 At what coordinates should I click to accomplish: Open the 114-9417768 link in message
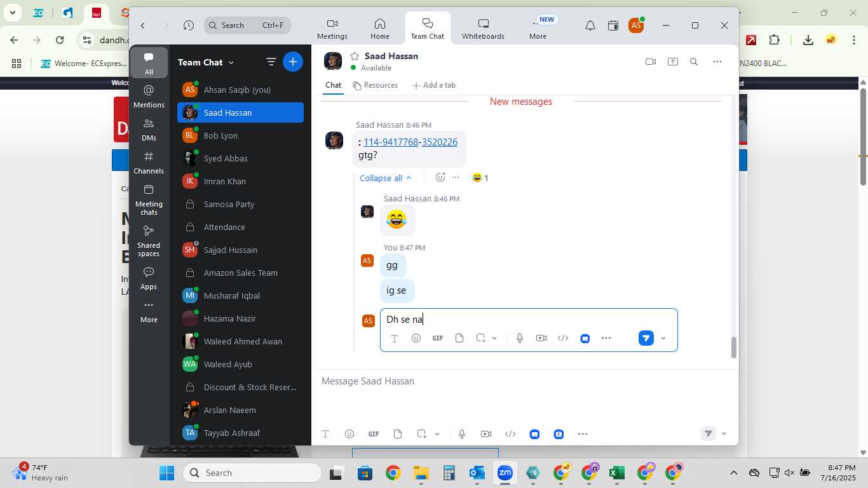pos(390,142)
